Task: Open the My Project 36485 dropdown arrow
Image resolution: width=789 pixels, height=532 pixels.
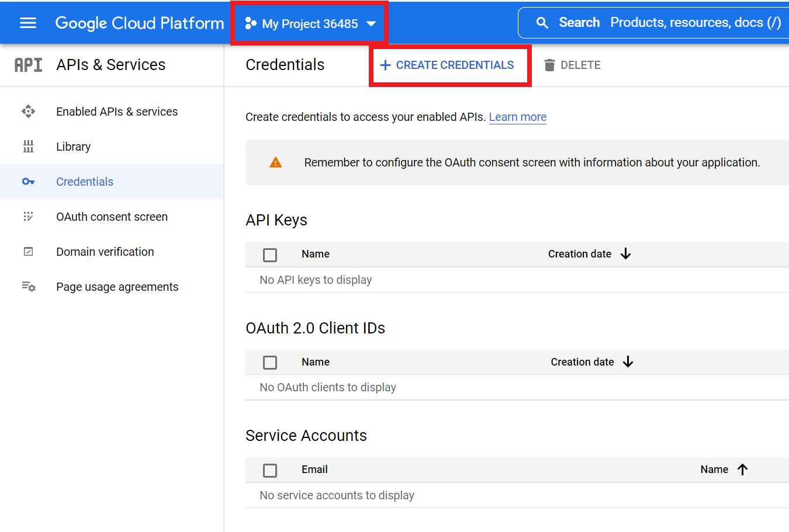Action: point(371,24)
